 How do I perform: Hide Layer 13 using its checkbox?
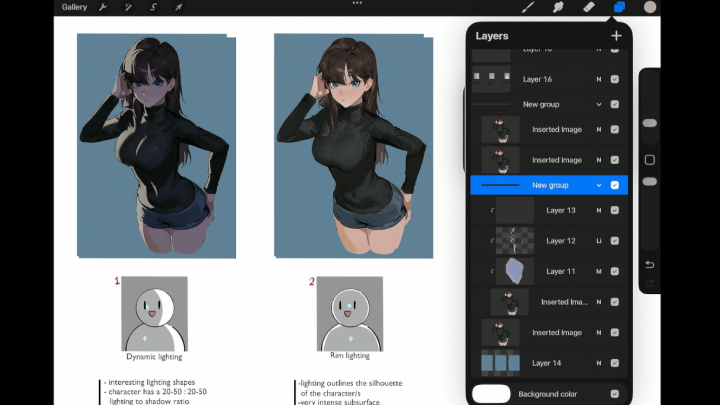[615, 210]
